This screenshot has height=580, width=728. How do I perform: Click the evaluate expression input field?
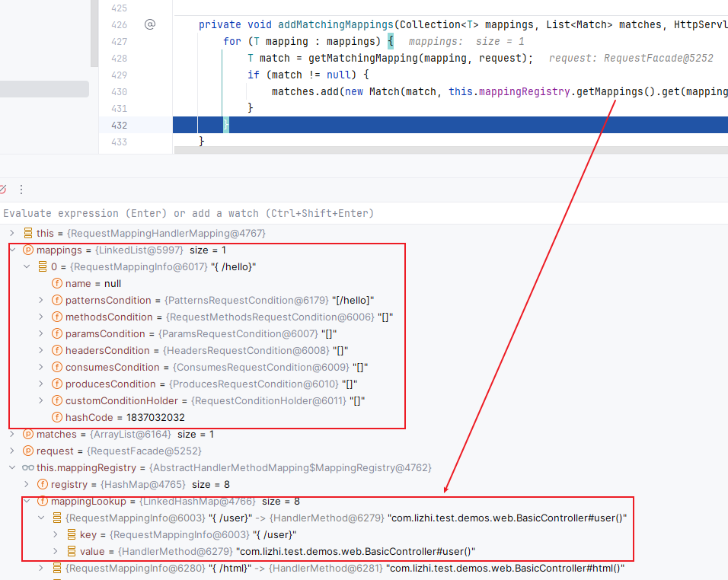(x=364, y=213)
